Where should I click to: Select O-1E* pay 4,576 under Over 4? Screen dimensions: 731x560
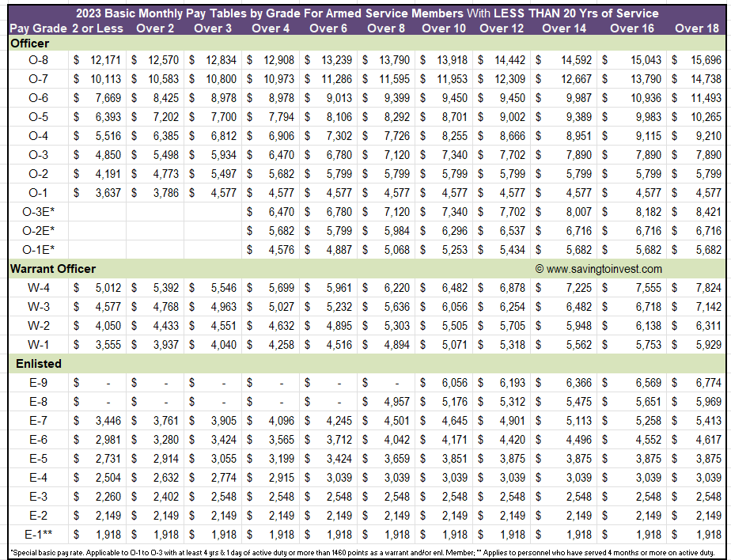click(282, 250)
